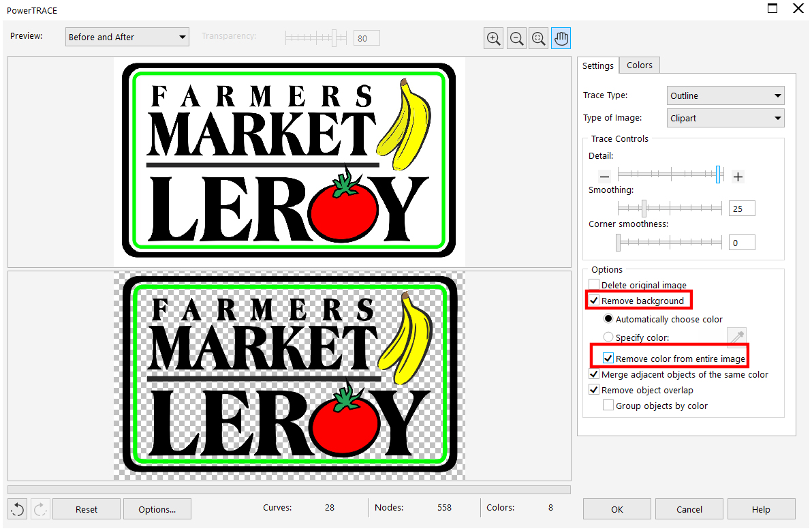Switch to the Colors tab

[639, 65]
